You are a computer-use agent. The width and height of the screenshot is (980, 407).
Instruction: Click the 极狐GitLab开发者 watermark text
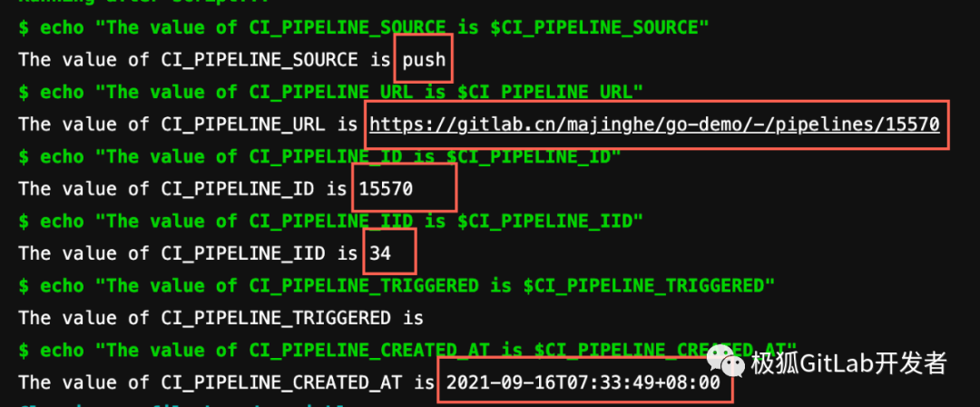[x=848, y=363]
